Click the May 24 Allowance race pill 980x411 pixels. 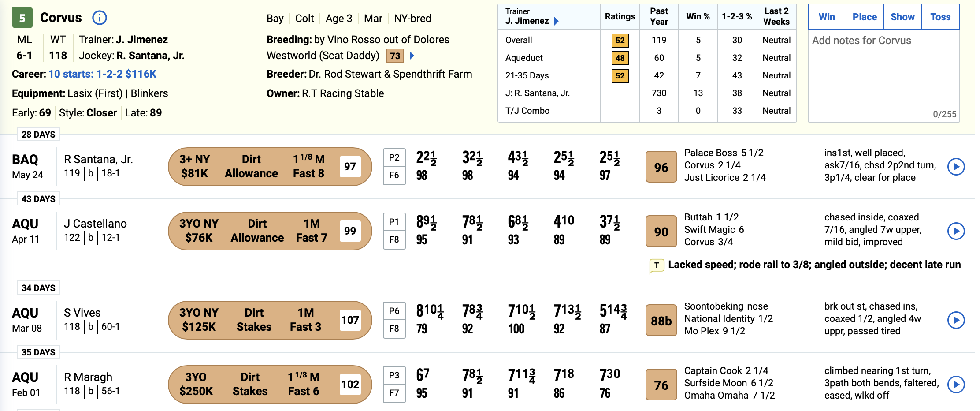pos(270,167)
